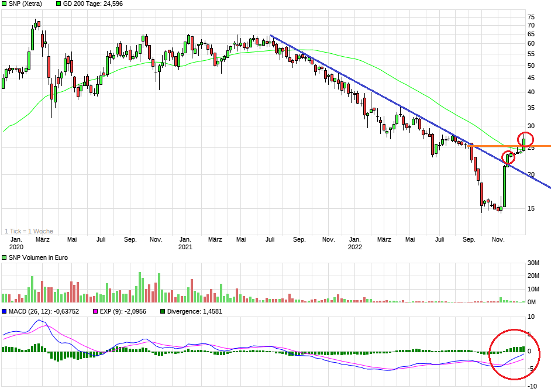The image size is (551, 392).
Task: Click the 'Jan. 2021' x-axis label
Action: point(185,243)
